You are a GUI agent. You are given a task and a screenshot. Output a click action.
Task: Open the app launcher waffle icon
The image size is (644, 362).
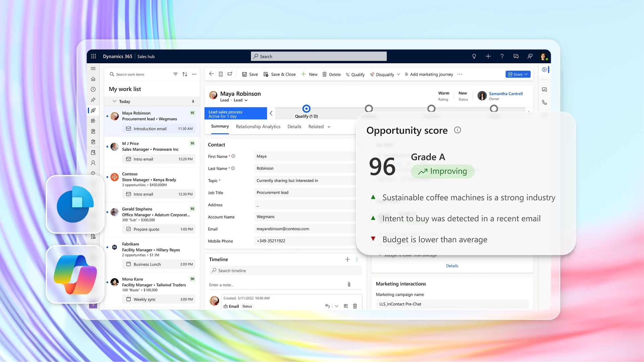pyautogui.click(x=94, y=56)
